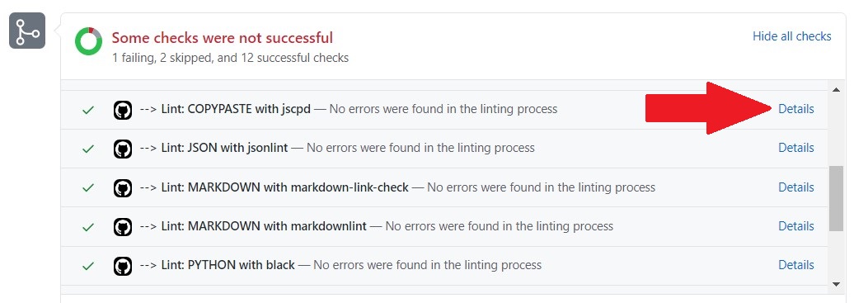Open Details for JSON with jsonlint
This screenshot has width=868, height=303.
click(x=796, y=148)
